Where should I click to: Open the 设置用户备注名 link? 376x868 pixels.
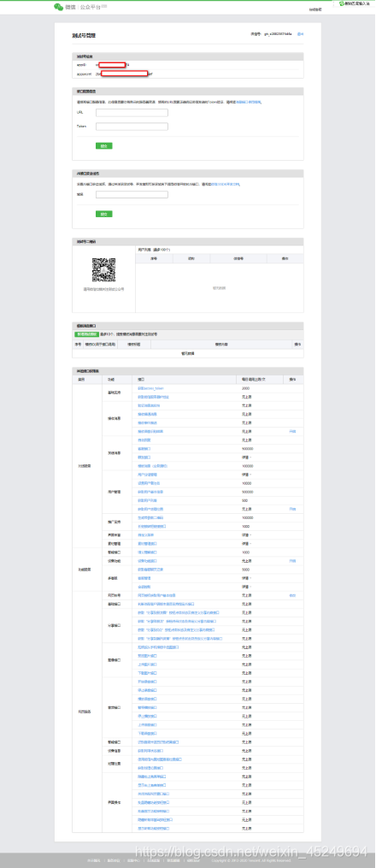[149, 483]
